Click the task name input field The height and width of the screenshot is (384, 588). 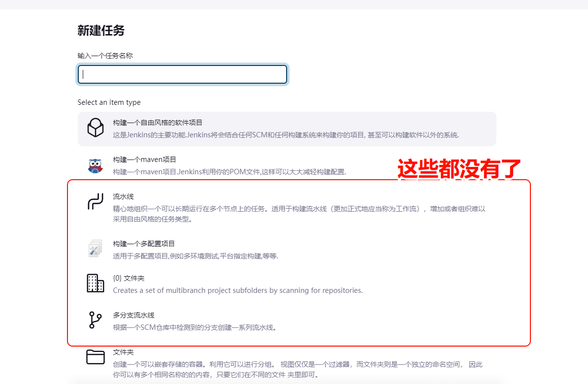click(x=182, y=74)
